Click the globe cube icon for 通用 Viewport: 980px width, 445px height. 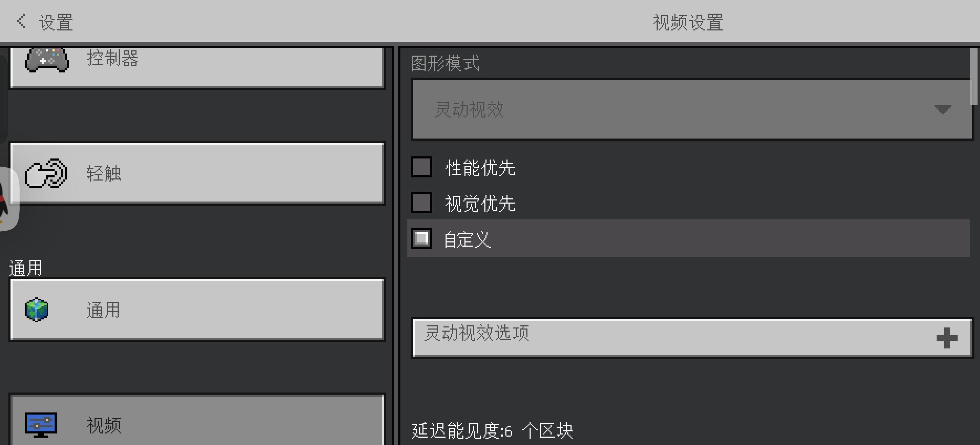(36, 310)
